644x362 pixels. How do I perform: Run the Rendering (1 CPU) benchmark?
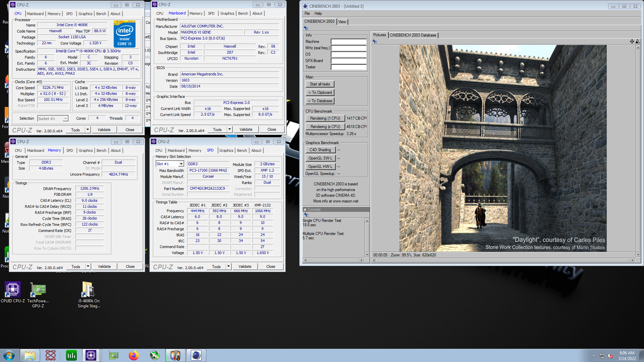(x=325, y=118)
